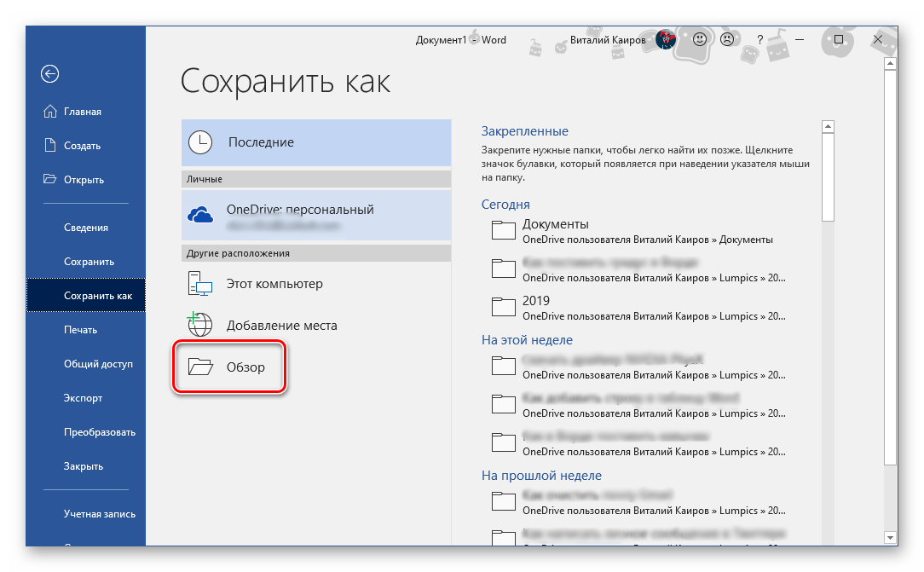924x572 pixels.
Task: Click the folder list scrollbar thumb
Action: click(x=828, y=177)
